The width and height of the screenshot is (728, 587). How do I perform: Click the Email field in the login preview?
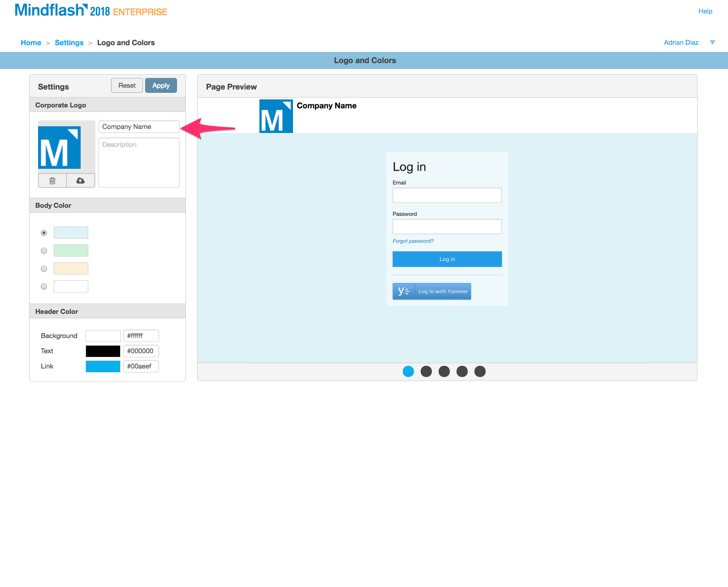(447, 195)
